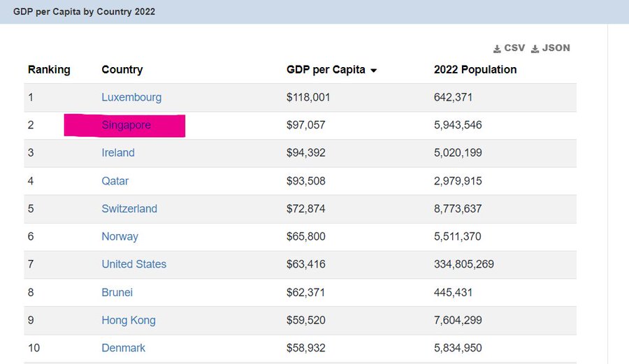Open the Ireland country link
The image size is (629, 364).
pos(118,153)
